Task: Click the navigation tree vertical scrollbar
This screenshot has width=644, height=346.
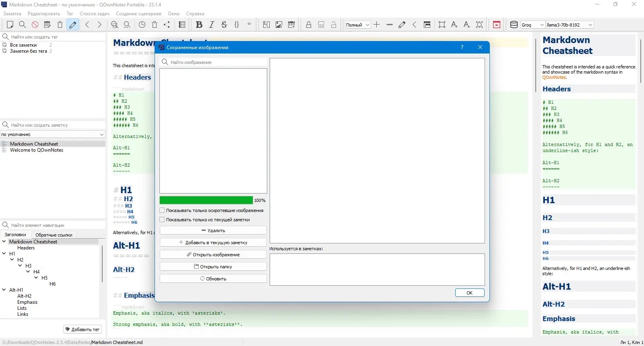Action: tap(102, 264)
